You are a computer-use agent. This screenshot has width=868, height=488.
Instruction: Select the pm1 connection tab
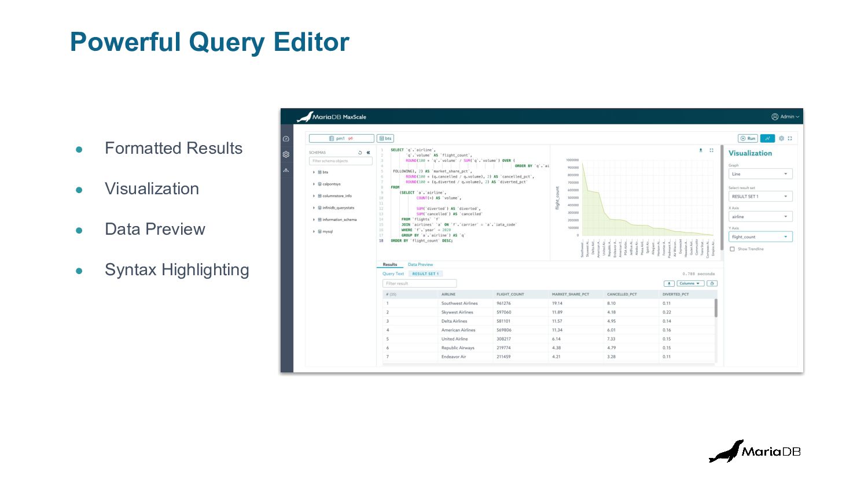coord(341,138)
